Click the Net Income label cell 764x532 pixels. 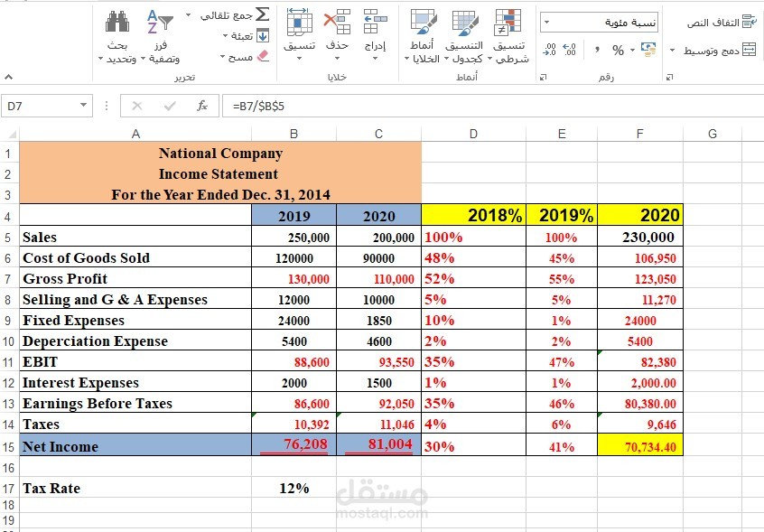[x=135, y=446]
